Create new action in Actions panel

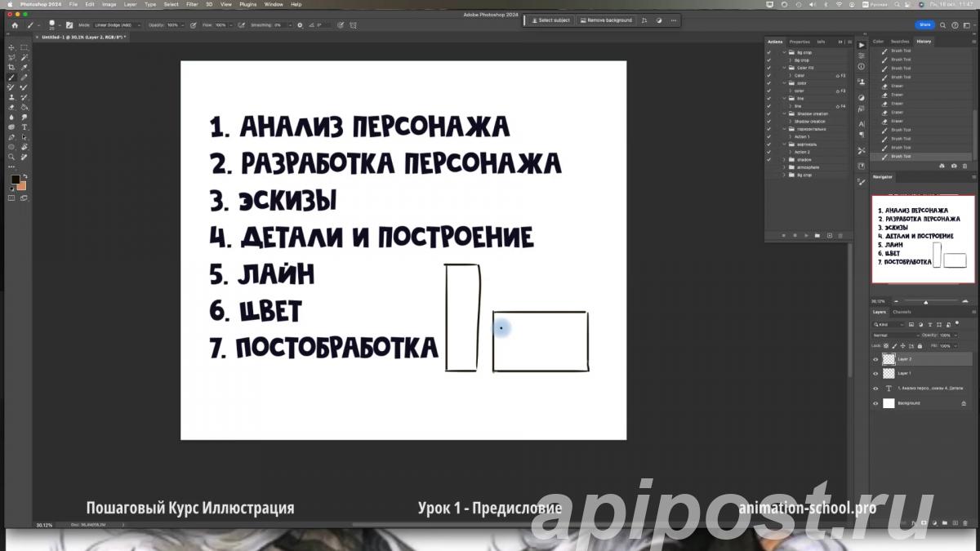pos(830,235)
